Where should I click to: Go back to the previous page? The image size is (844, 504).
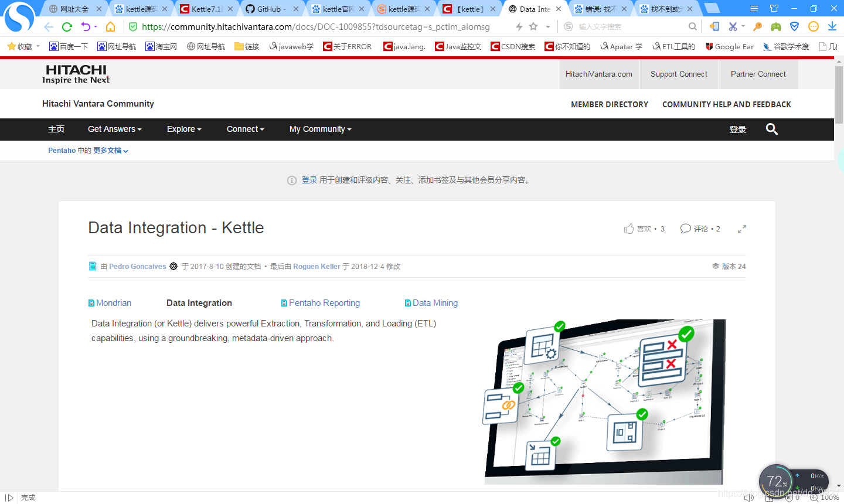coord(49,26)
